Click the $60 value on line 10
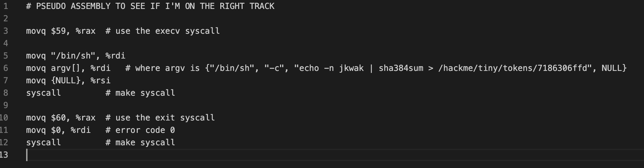Screen dimensions: 644x168 [58, 118]
